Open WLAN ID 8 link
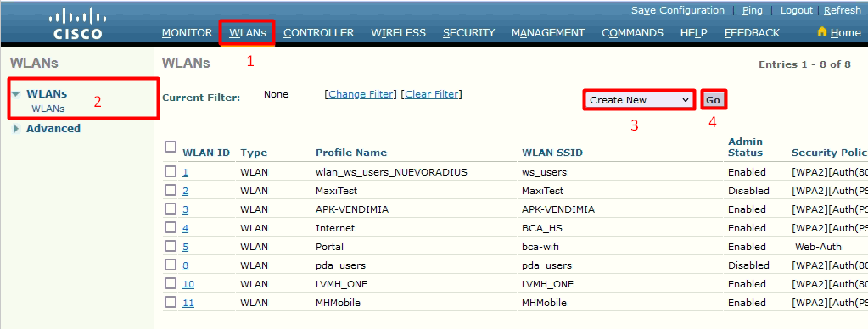 coord(186,265)
